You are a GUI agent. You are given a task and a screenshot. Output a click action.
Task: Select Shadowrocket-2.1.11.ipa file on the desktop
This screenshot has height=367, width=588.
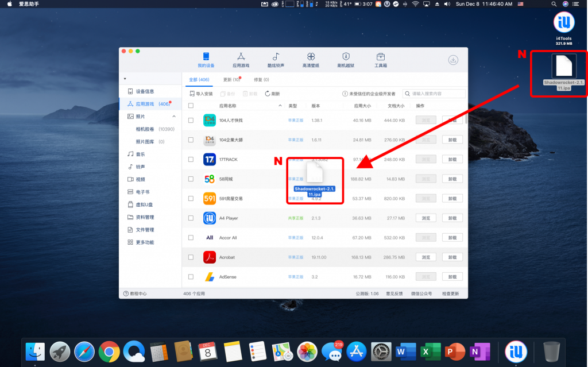point(564,73)
